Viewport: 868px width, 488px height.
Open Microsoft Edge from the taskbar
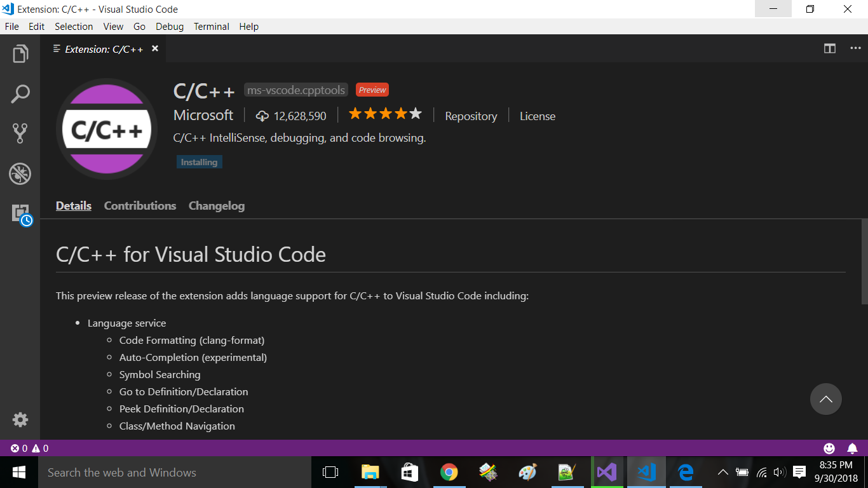pyautogui.click(x=686, y=472)
